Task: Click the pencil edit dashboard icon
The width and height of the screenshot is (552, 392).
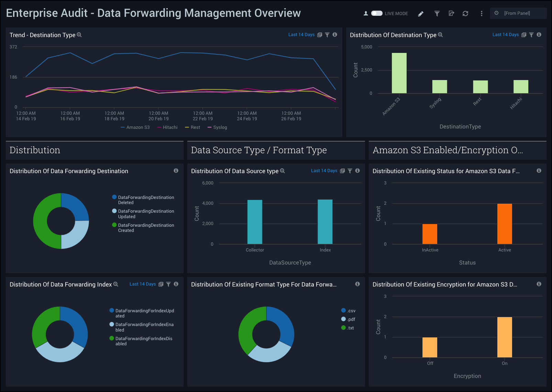Action: (x=421, y=14)
